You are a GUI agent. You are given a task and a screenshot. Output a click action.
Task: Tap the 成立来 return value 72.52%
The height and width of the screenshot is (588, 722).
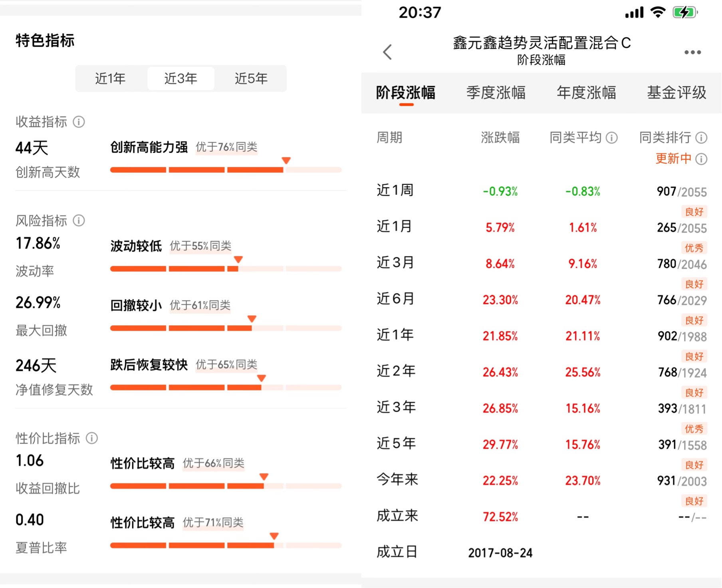coord(500,517)
